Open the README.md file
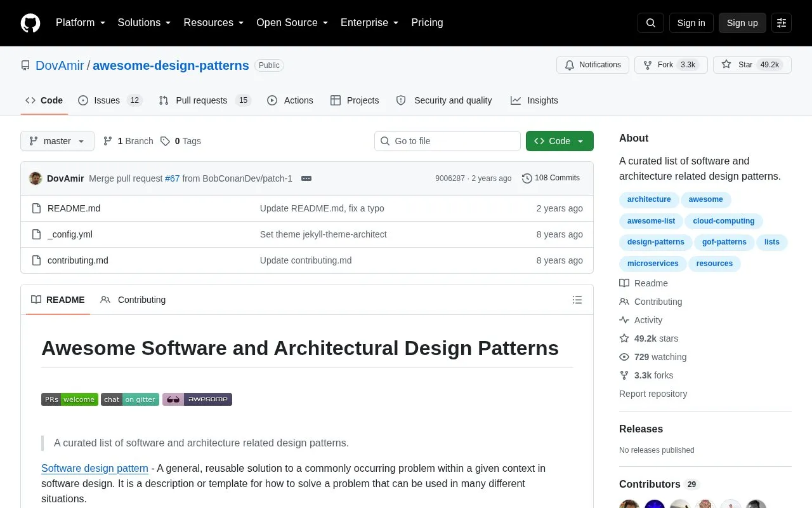The image size is (812, 508). point(74,208)
